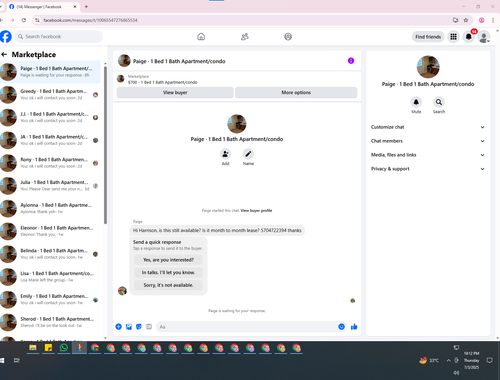Open the Notifications bell icon
500x380 pixels.
469,37
